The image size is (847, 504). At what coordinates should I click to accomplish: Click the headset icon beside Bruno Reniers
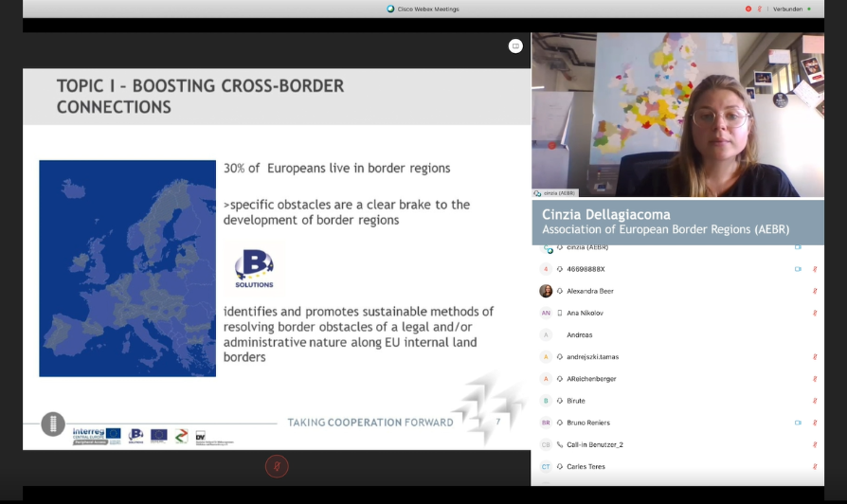pos(560,423)
